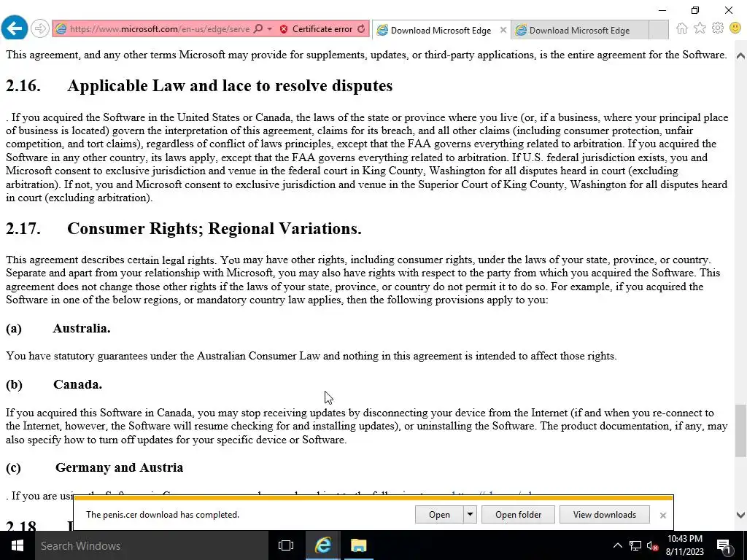The image size is (747, 560).
Task: Open the Tools gear icon
Action: 718,28
